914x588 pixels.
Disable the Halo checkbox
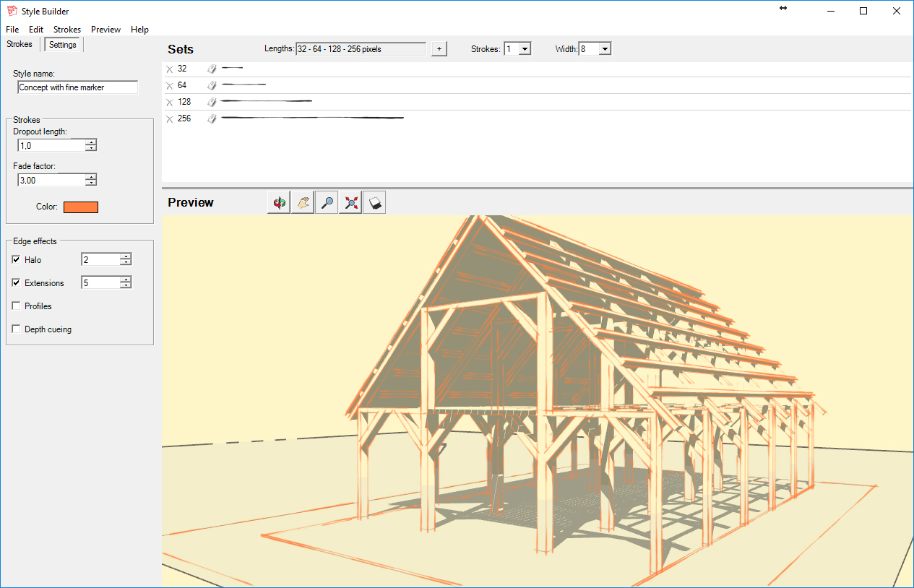17,259
